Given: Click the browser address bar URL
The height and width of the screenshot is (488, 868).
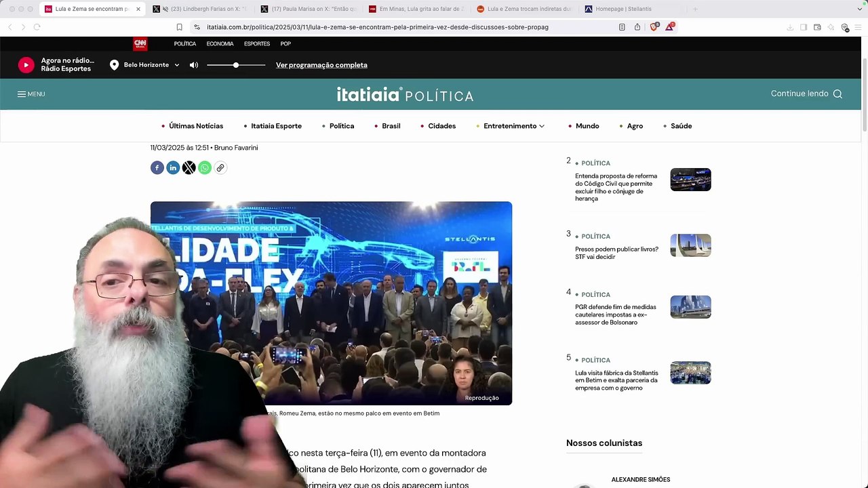Looking at the screenshot, I should click(378, 27).
